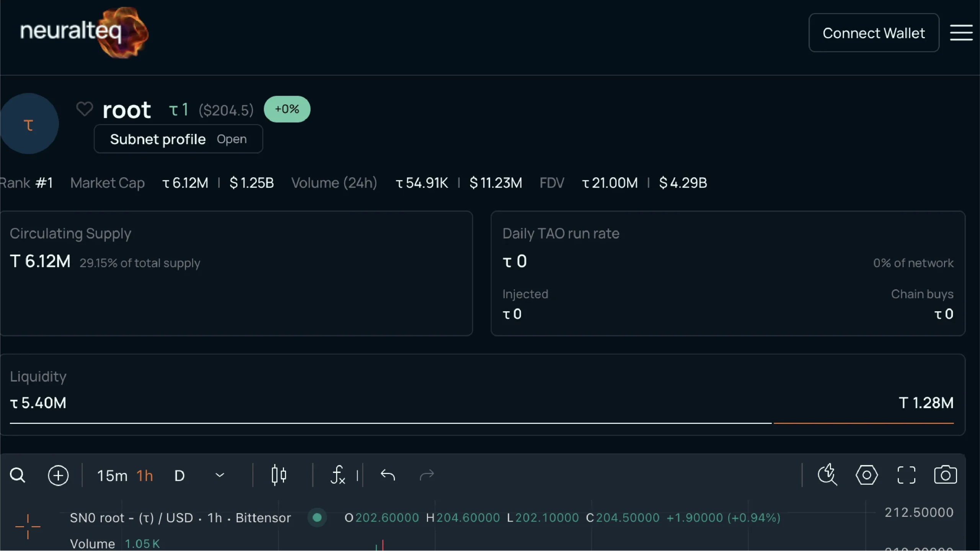980x551 pixels.
Task: Click the 0% of network text
Action: click(x=913, y=263)
